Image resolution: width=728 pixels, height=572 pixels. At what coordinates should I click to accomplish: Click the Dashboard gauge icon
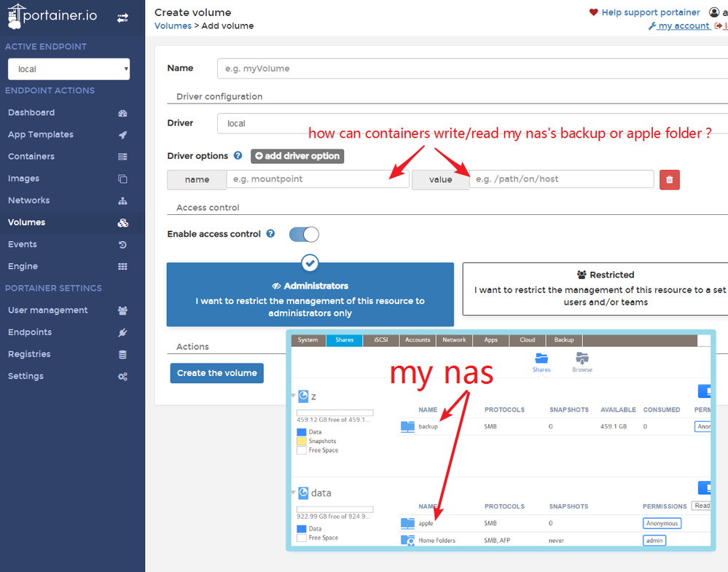click(x=122, y=113)
